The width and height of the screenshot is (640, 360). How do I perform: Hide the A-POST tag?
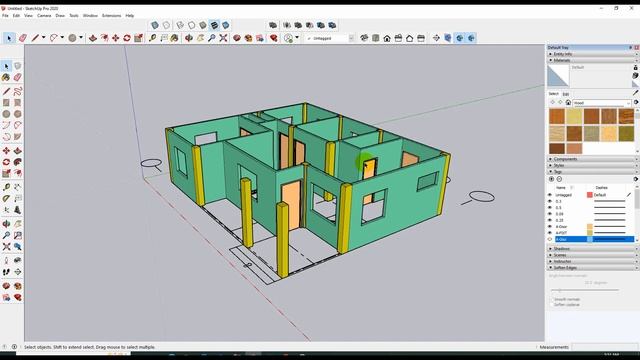click(550, 233)
